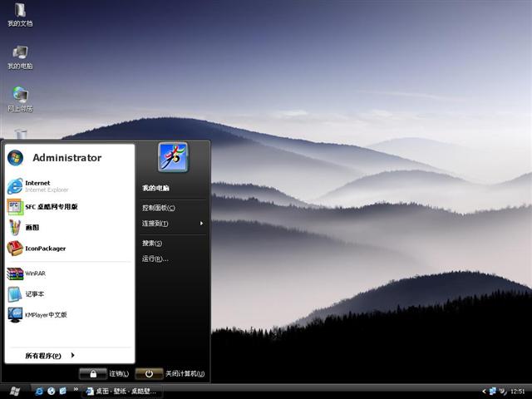Image resolution: width=532 pixels, height=399 pixels.
Task: Click the Windows logo beside Administrator
Action: coord(15,158)
